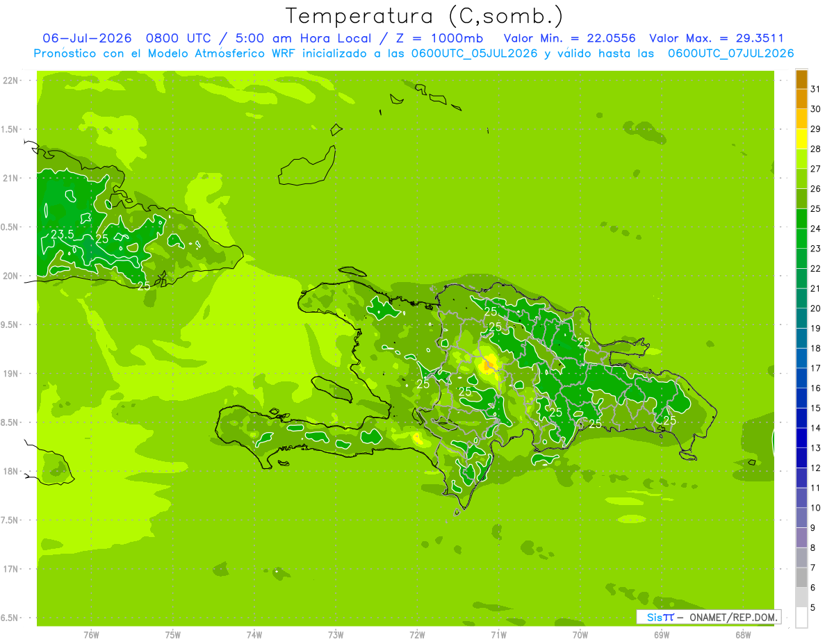Viewport: 834px width, 644px height.
Task: Pick yellow legend band between 28 and 29
Action: coord(801,138)
